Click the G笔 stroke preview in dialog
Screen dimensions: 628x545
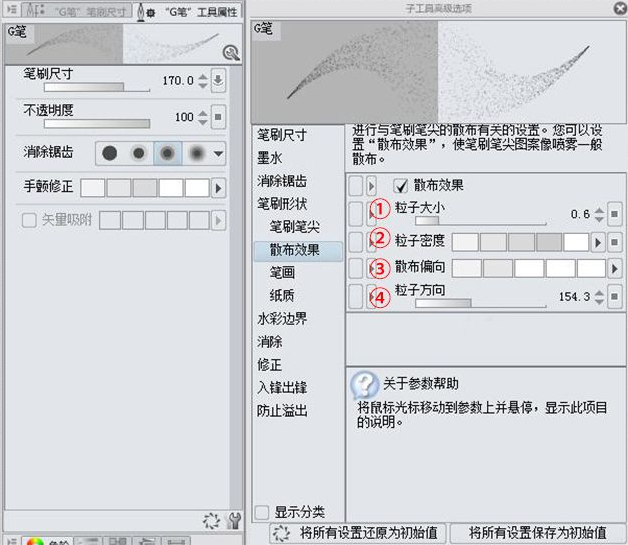pyautogui.click(x=438, y=72)
